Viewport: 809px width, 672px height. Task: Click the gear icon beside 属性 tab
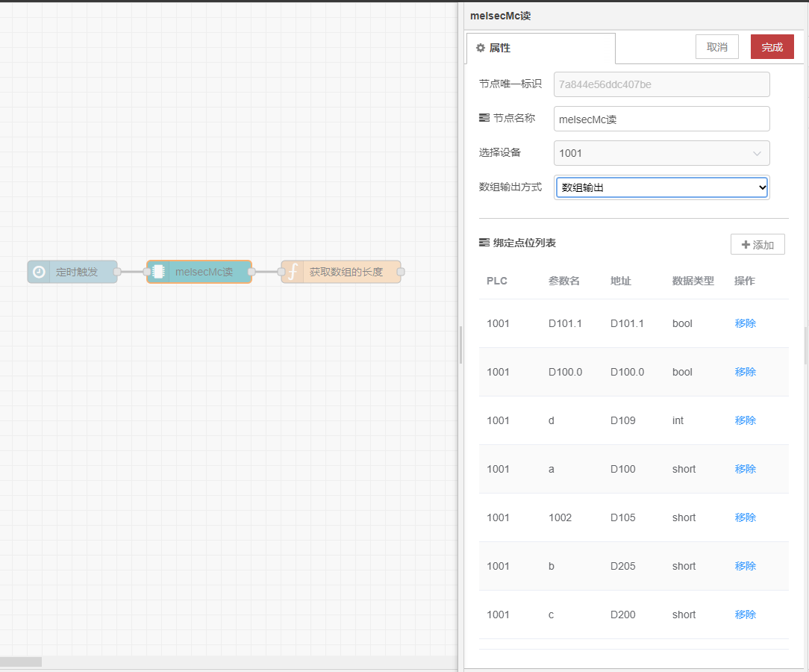click(x=481, y=48)
